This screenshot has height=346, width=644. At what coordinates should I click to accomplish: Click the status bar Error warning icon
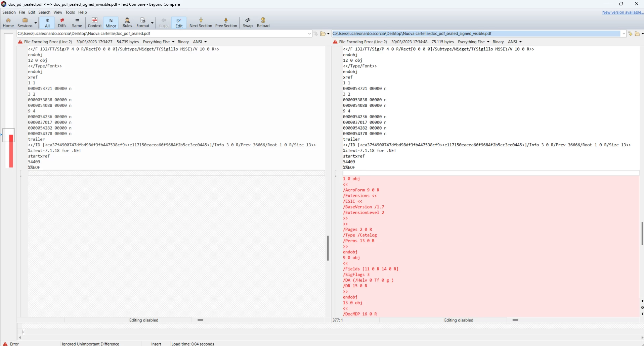tap(5, 344)
